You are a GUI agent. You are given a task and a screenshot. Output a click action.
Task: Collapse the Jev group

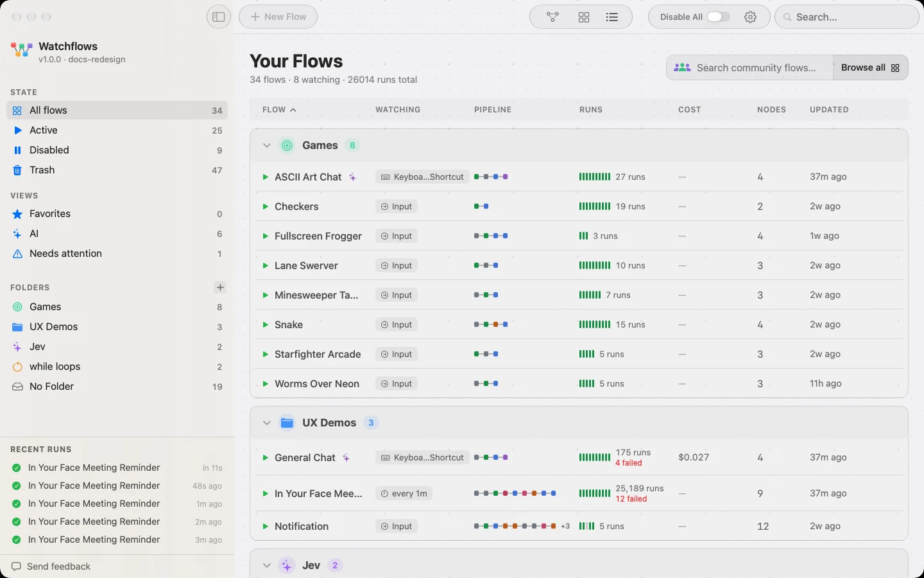(266, 565)
